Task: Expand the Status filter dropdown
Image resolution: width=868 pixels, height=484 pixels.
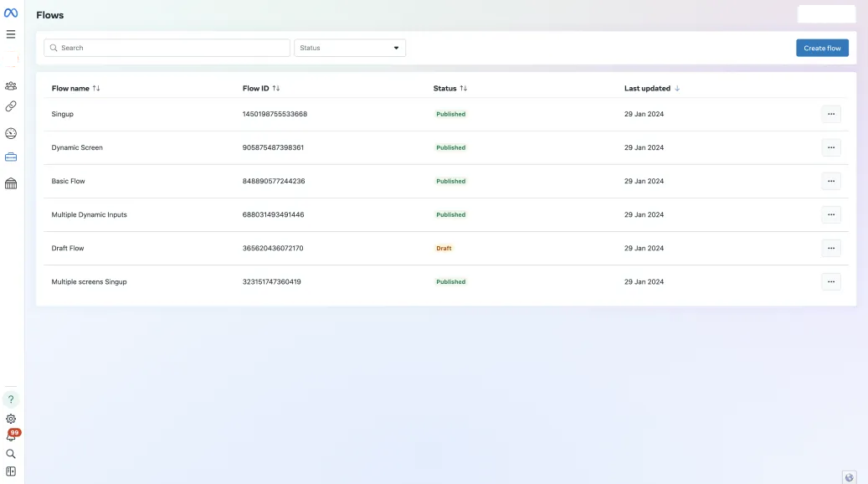Action: tap(350, 48)
